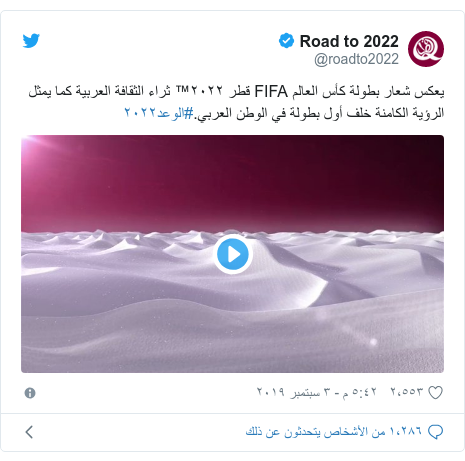Click the ٥:٤٢ م time text
This screenshot has height=461, width=465.
click(x=359, y=392)
